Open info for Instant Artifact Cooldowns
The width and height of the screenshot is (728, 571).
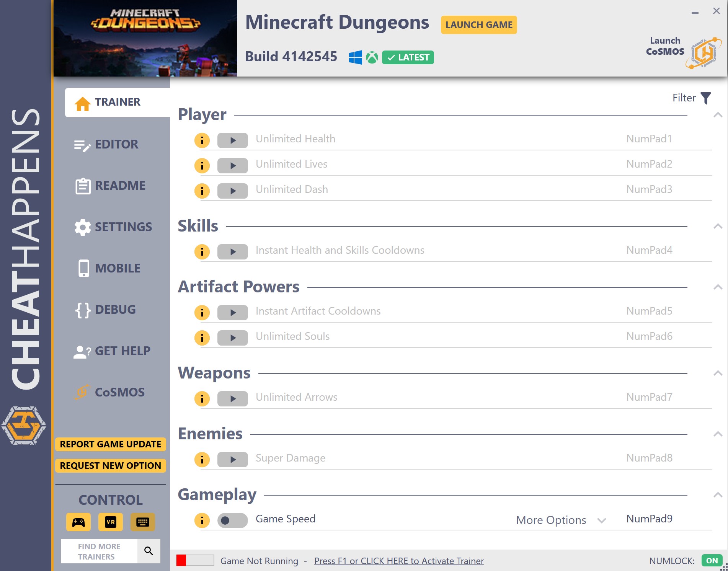tap(202, 313)
